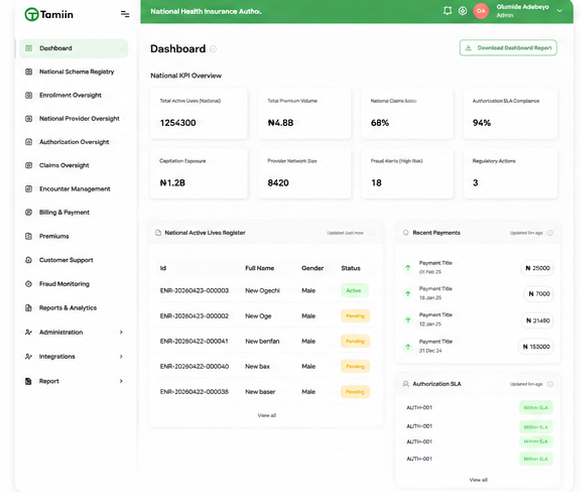Open Dashboard in the sidebar

(73, 48)
